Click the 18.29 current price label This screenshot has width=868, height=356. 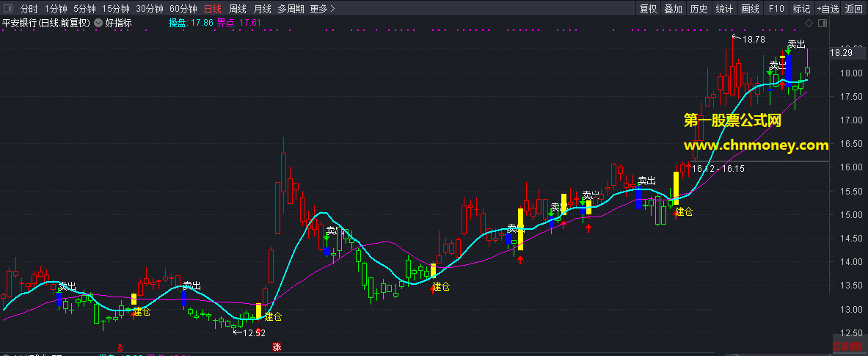tap(842, 53)
